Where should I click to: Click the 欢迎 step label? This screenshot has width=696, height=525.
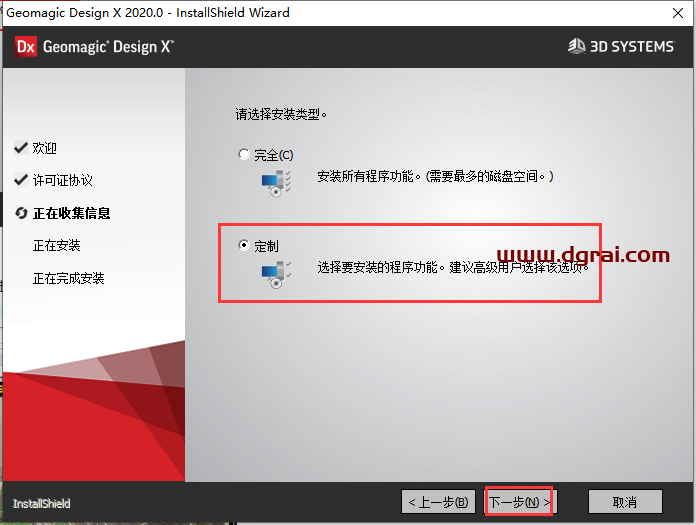click(44, 148)
